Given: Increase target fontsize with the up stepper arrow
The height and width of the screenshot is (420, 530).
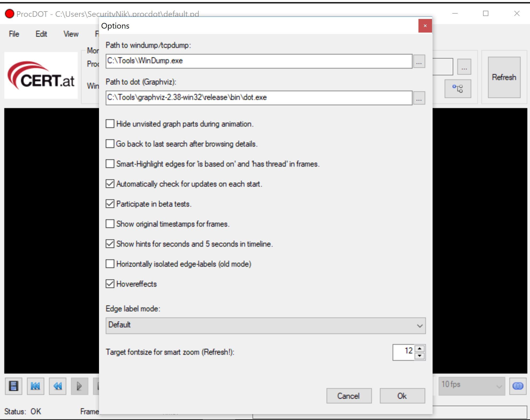Looking at the screenshot, I should (x=420, y=349).
